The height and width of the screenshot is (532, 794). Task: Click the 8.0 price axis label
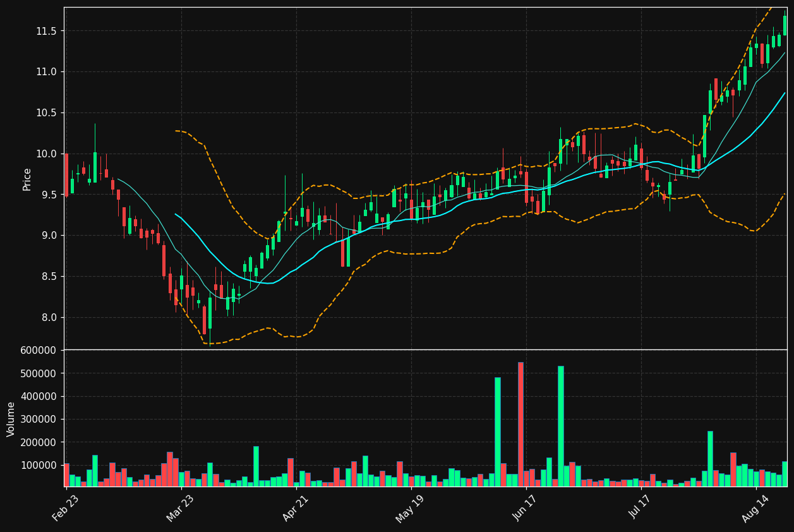(x=48, y=317)
